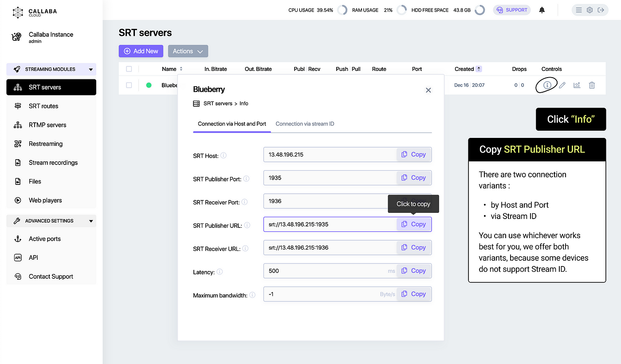This screenshot has width=621, height=364.
Task: Click the HDD free space gauge
Action: pos(480,10)
